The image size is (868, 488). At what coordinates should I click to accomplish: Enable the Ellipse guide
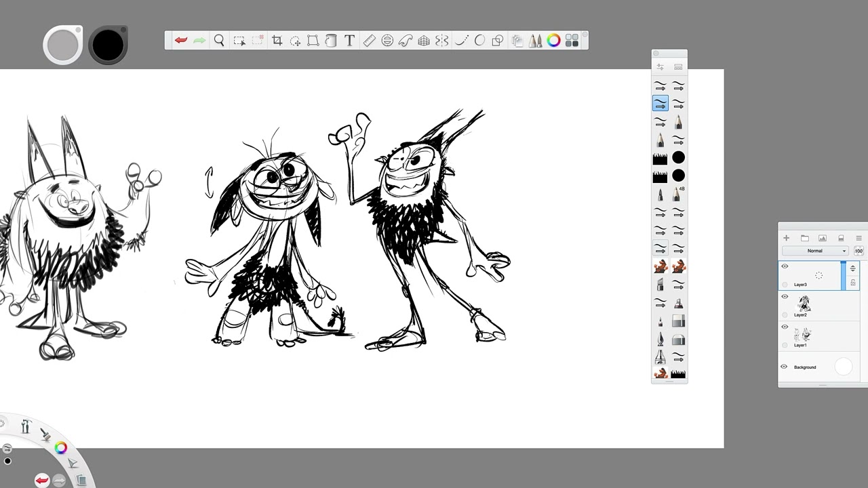click(x=387, y=41)
